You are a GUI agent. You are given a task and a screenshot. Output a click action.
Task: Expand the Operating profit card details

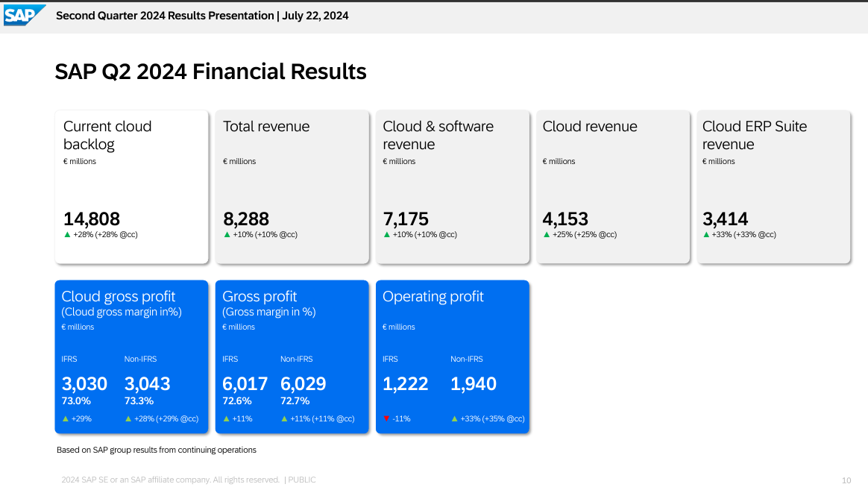pos(452,357)
